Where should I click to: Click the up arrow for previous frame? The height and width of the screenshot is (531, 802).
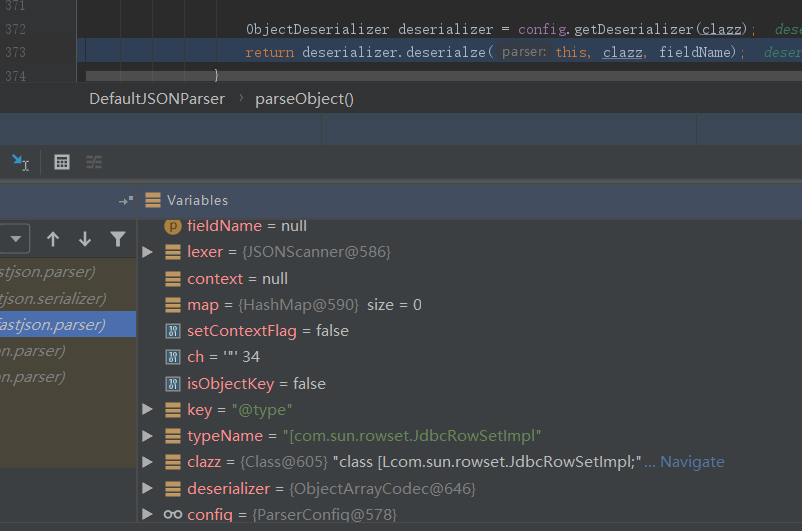(53, 239)
